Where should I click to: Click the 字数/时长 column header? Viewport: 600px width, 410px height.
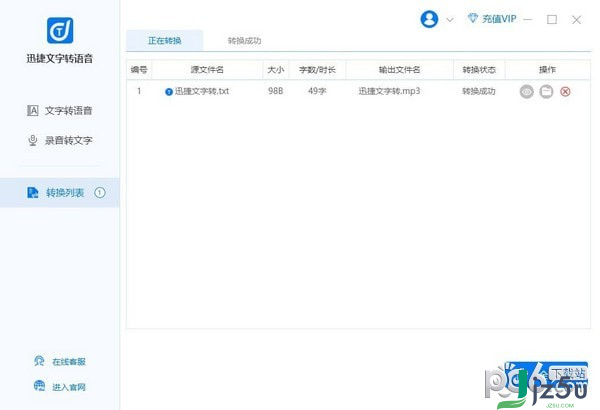tap(317, 70)
